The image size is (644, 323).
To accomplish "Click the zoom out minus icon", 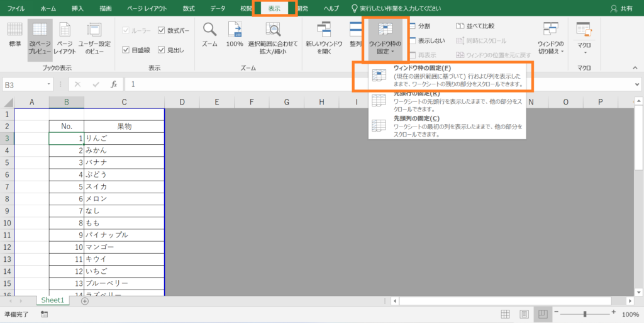I will point(556,313).
